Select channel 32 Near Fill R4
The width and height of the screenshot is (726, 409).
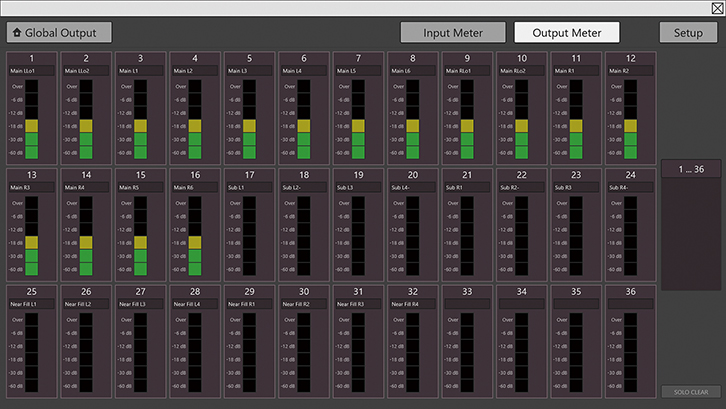click(411, 290)
